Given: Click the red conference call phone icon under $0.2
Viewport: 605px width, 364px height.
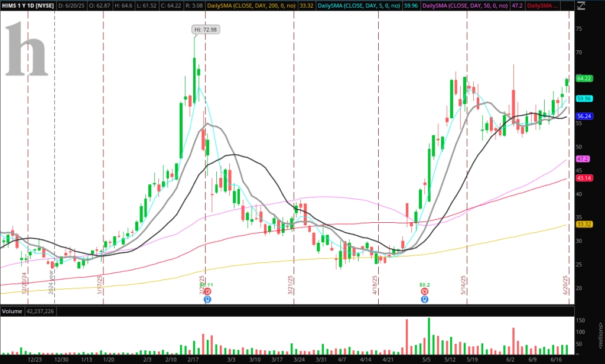Looking at the screenshot, I should coord(424,291).
